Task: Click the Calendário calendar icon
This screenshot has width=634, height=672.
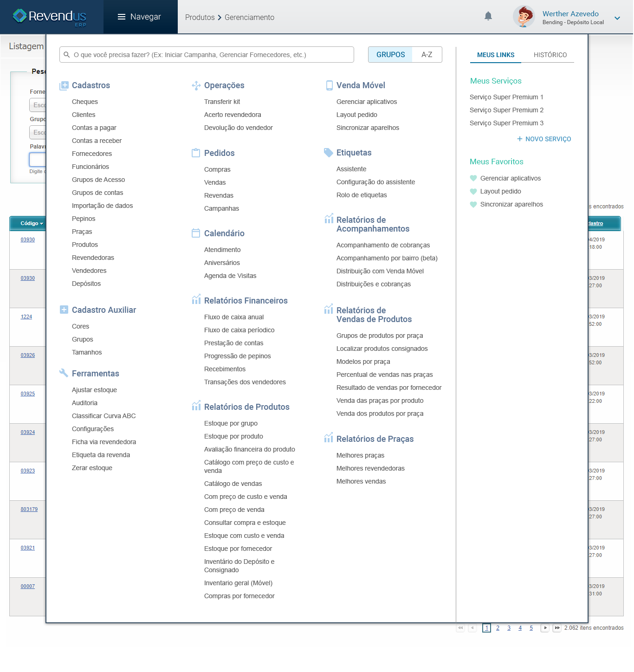Action: tap(196, 233)
